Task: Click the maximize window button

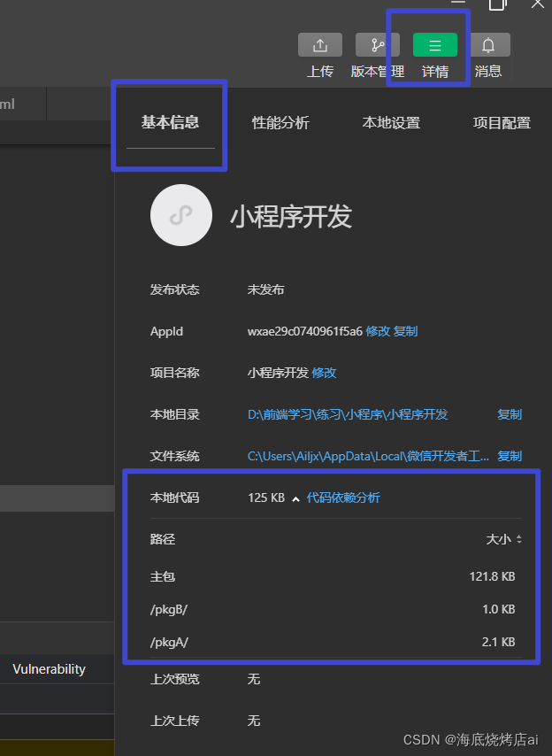Action: [x=498, y=4]
